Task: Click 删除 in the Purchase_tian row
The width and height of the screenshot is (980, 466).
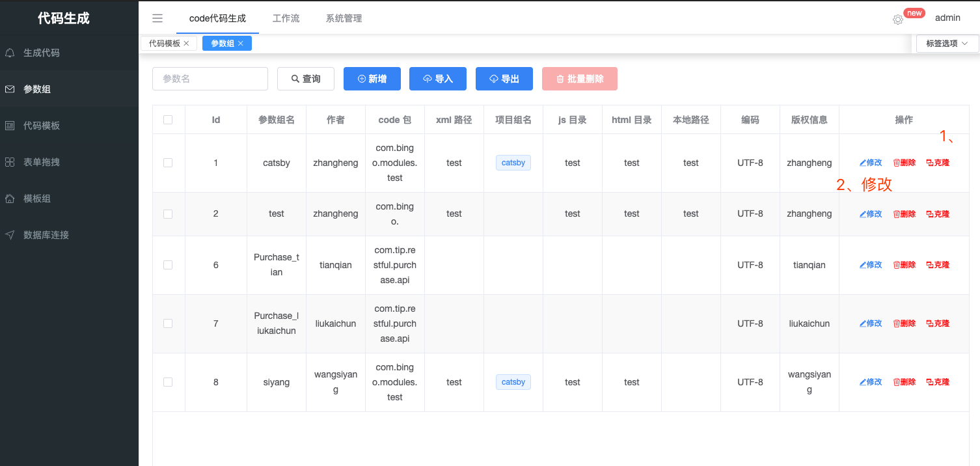Action: (x=905, y=265)
